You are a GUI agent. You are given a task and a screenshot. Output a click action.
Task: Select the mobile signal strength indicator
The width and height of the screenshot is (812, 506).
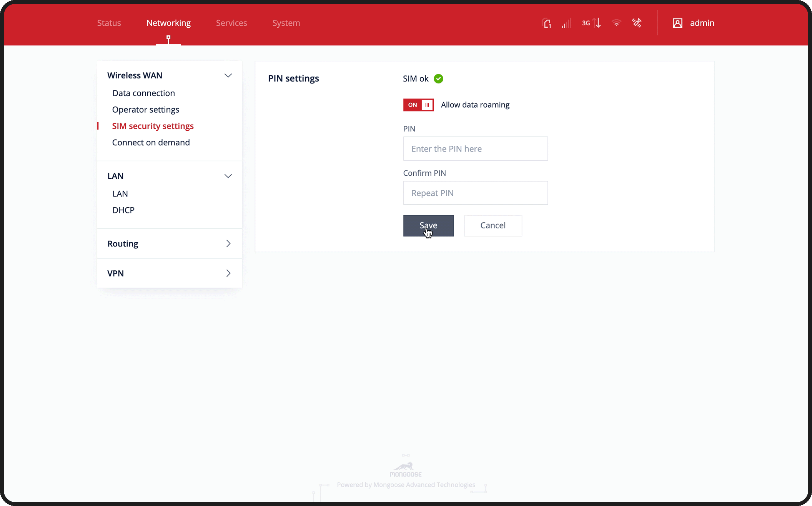coord(566,23)
